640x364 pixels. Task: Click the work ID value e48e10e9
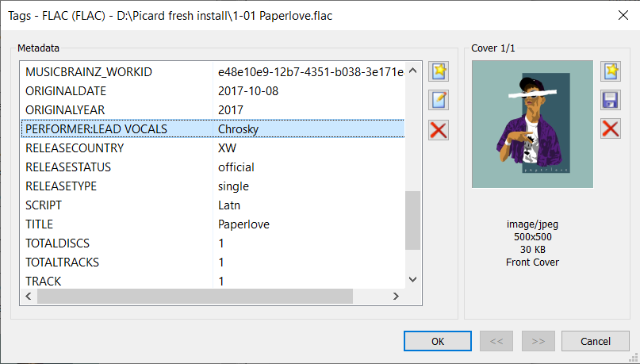tap(311, 72)
